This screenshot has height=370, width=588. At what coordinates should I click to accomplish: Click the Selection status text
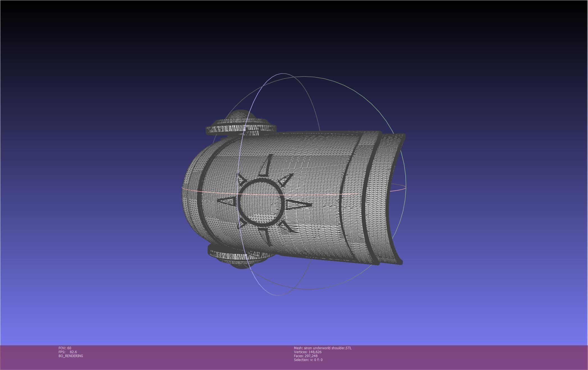308,360
